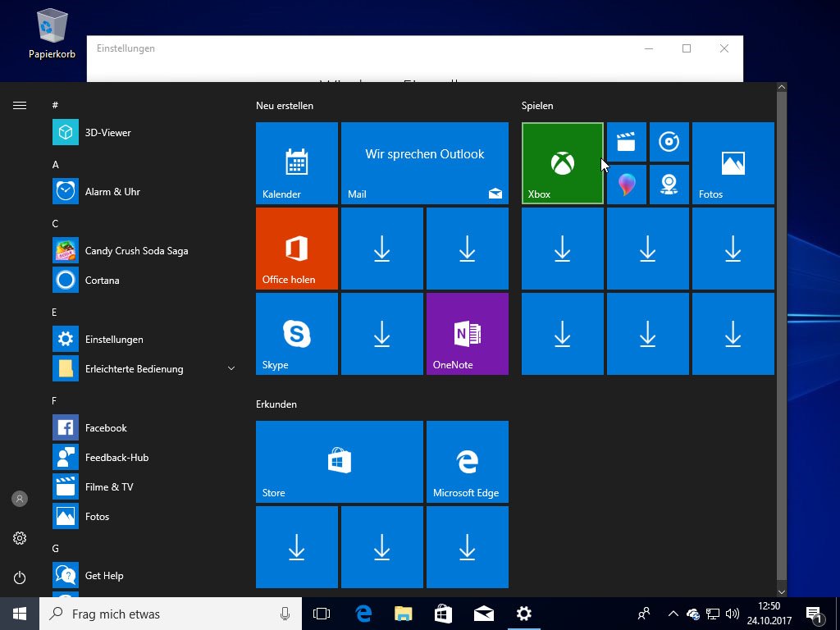The image size is (840, 630).
Task: Expand the Erleichterte Bedienung folder
Action: [x=231, y=368]
